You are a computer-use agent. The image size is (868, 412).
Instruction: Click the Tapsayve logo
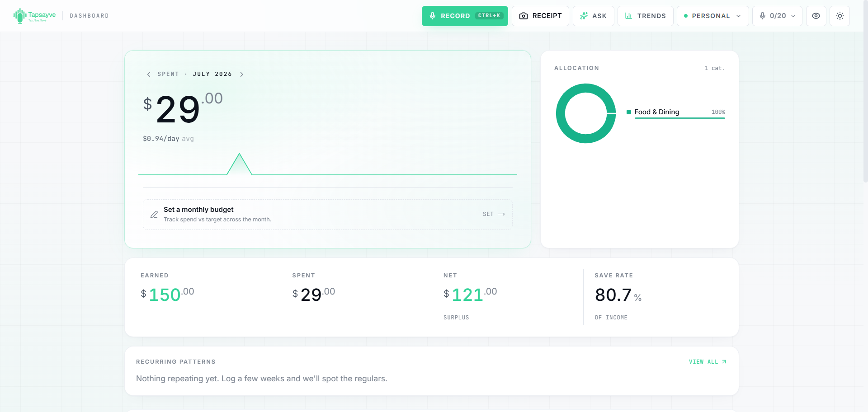34,16
